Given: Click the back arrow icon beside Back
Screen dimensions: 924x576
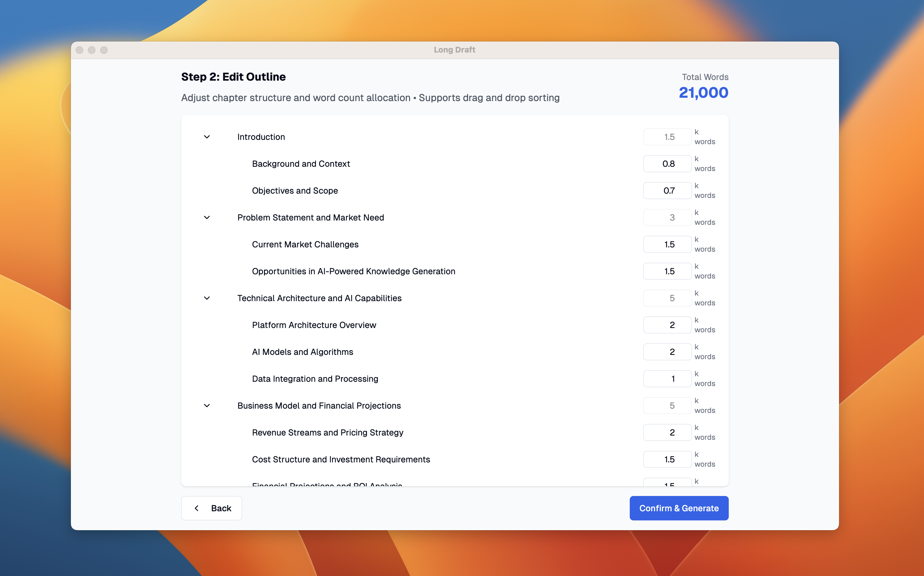Looking at the screenshot, I should (x=196, y=508).
